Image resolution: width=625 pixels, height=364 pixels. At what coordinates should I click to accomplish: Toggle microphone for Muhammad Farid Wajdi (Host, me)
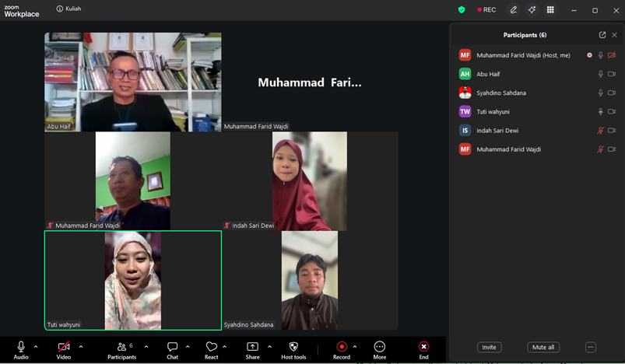[x=600, y=55]
